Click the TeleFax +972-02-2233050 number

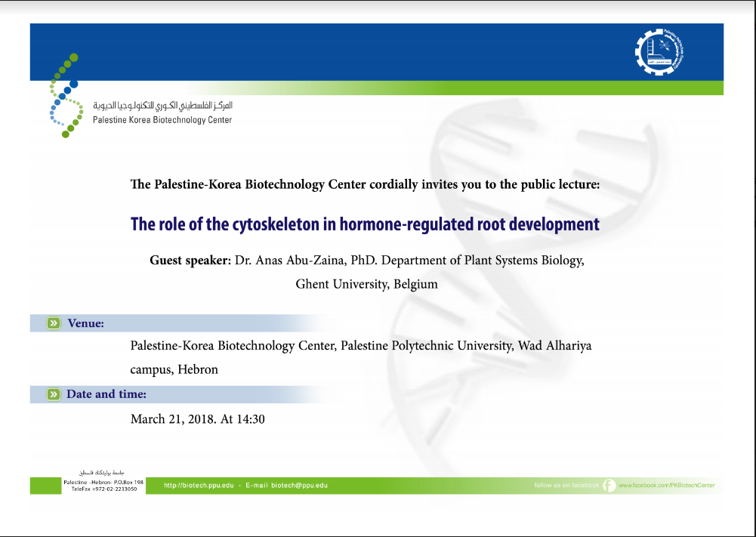(x=104, y=489)
